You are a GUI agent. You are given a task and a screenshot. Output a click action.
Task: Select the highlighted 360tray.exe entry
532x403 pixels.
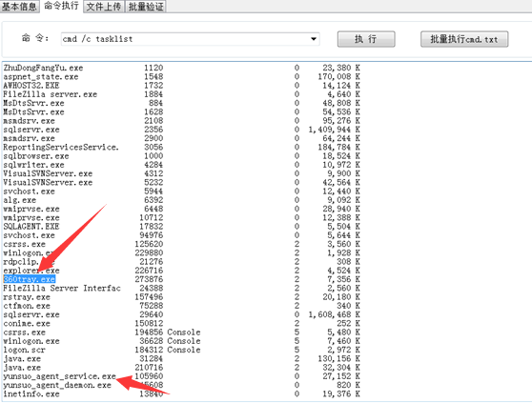click(30, 279)
